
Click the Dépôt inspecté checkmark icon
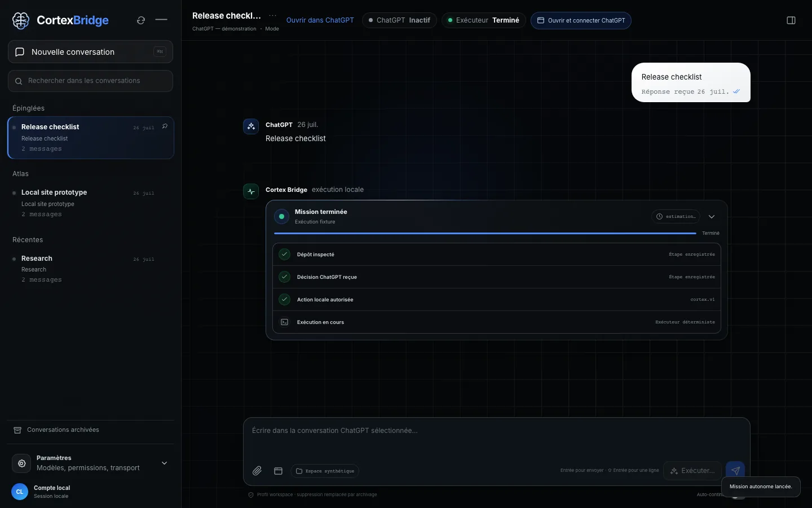click(285, 255)
